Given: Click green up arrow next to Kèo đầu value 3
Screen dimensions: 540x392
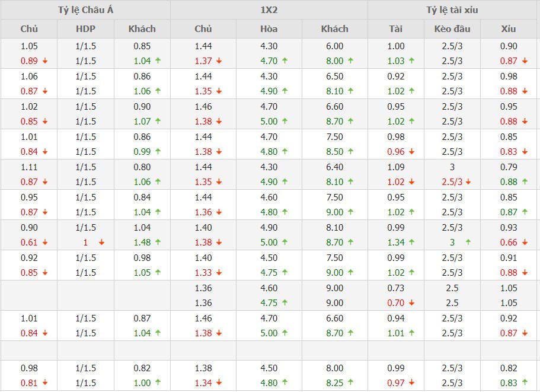Looking at the screenshot, I should click(x=468, y=243).
